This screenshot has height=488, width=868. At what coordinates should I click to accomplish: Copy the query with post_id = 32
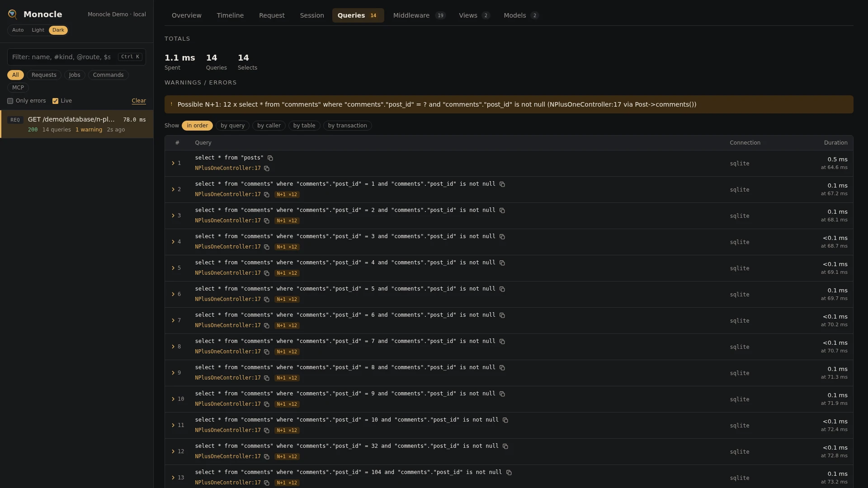coord(505,446)
